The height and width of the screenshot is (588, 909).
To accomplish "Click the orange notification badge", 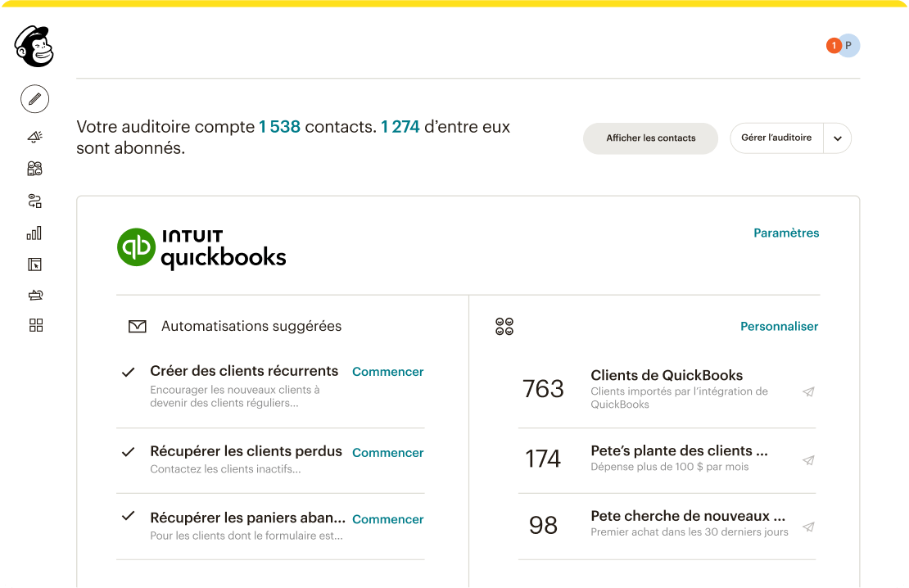I will (x=834, y=45).
